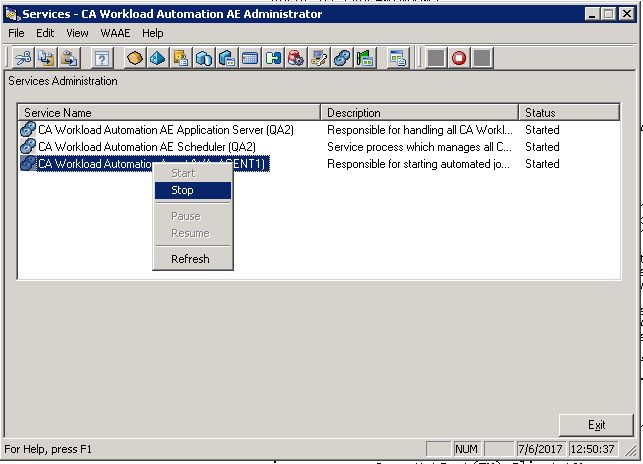Maximize the Services Administrator window
This screenshot has width=643, height=464.
[609, 14]
